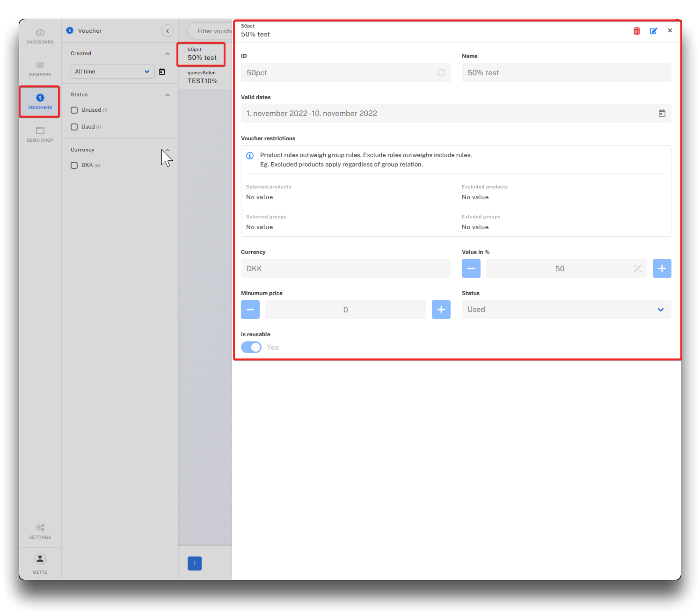This screenshot has height=614, width=700.
Task: Click the regenerate ID refresh icon
Action: 441,72
